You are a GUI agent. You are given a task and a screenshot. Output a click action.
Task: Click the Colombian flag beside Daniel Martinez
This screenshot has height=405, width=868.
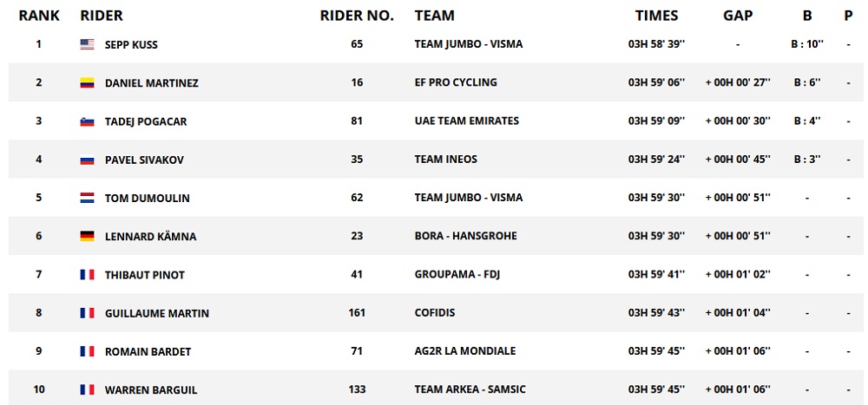pyautogui.click(x=87, y=83)
